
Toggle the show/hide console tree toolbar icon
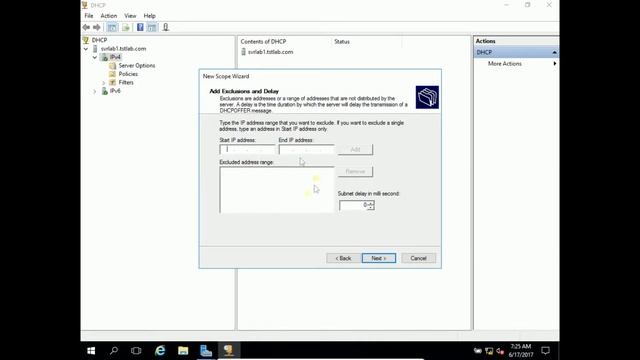tap(112, 27)
